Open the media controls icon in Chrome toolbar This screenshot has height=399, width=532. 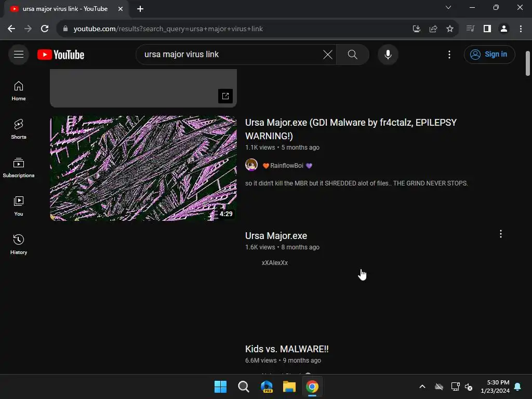coord(470,29)
